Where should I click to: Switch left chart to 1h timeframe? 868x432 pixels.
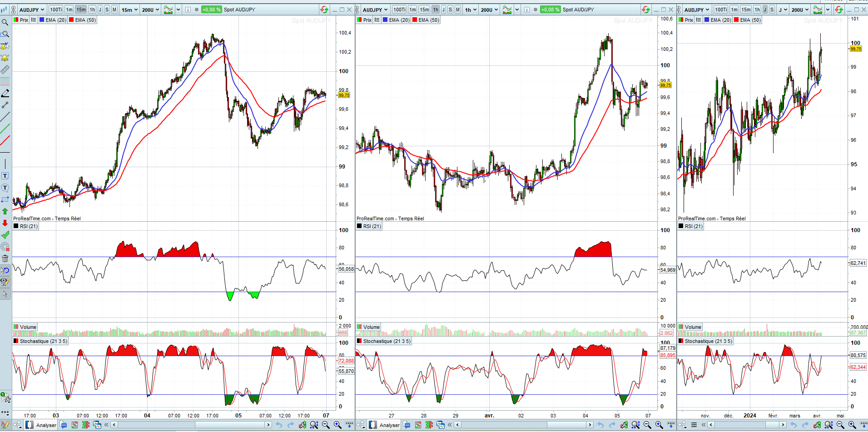tap(92, 10)
